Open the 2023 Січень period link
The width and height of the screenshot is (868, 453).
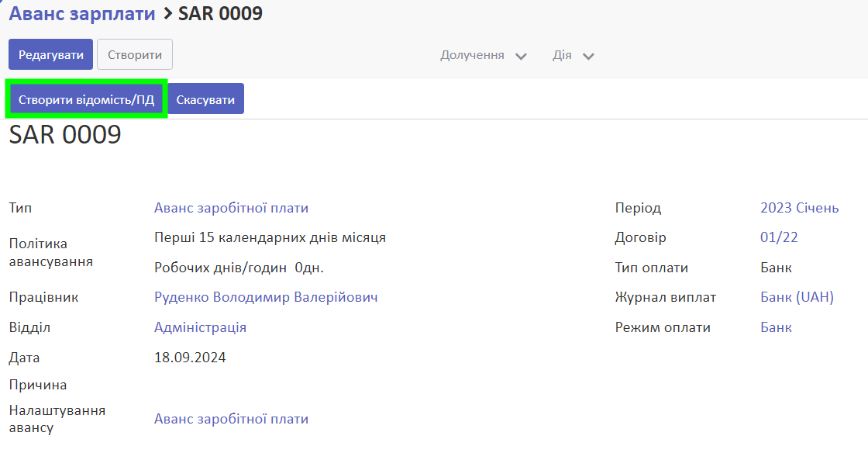click(x=799, y=208)
